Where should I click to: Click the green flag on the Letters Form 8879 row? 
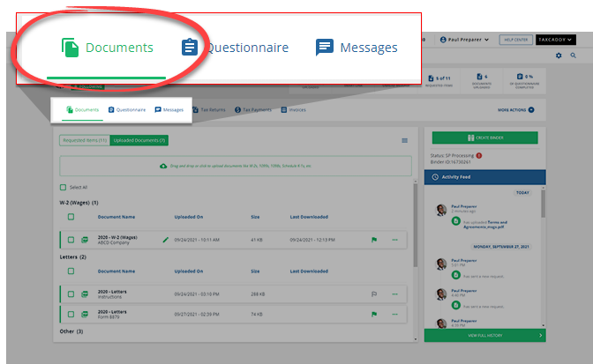[374, 314]
